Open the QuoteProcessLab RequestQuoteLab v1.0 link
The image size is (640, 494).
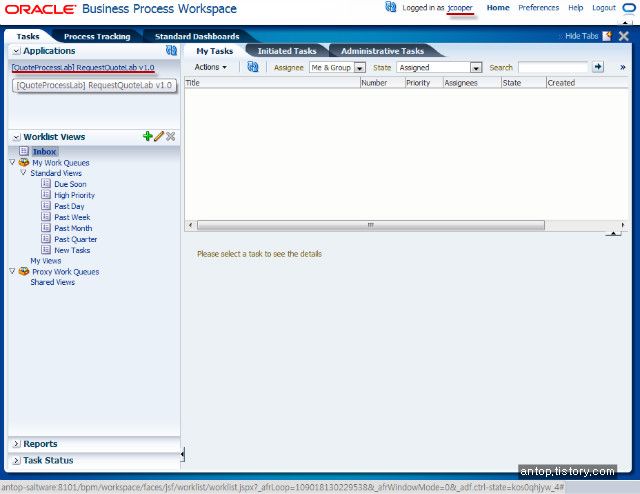tap(83, 67)
